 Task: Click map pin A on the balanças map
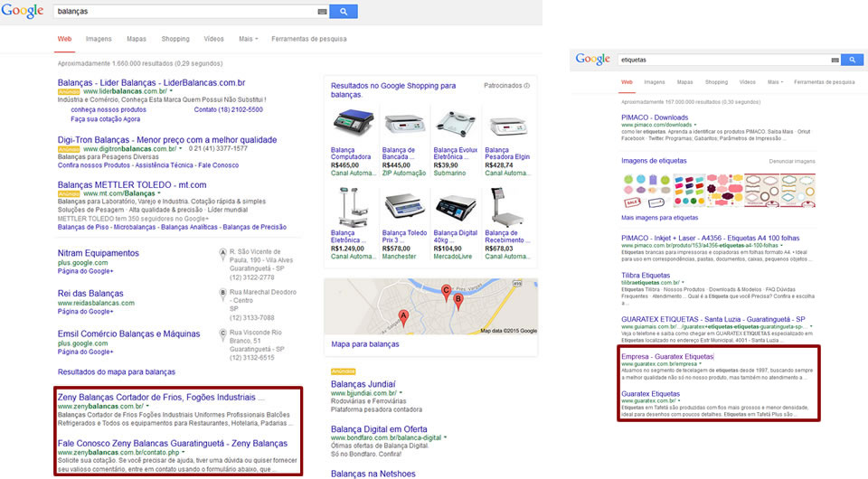coord(403,318)
